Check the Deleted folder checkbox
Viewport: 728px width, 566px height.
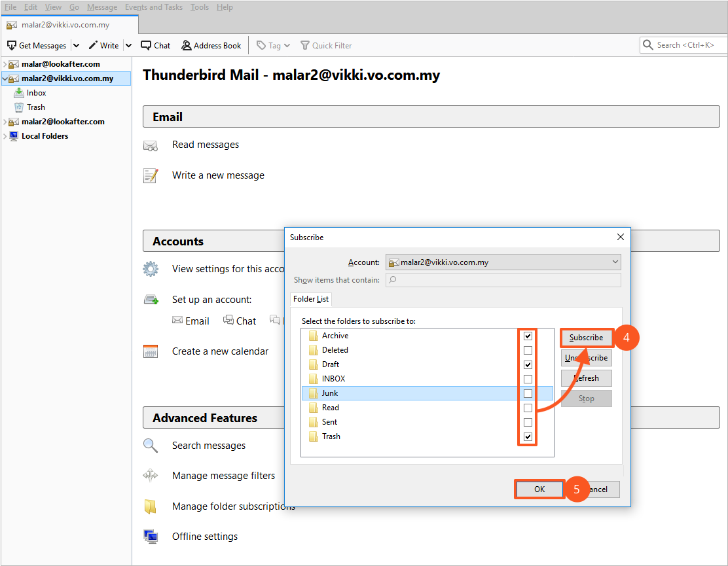[528, 350]
